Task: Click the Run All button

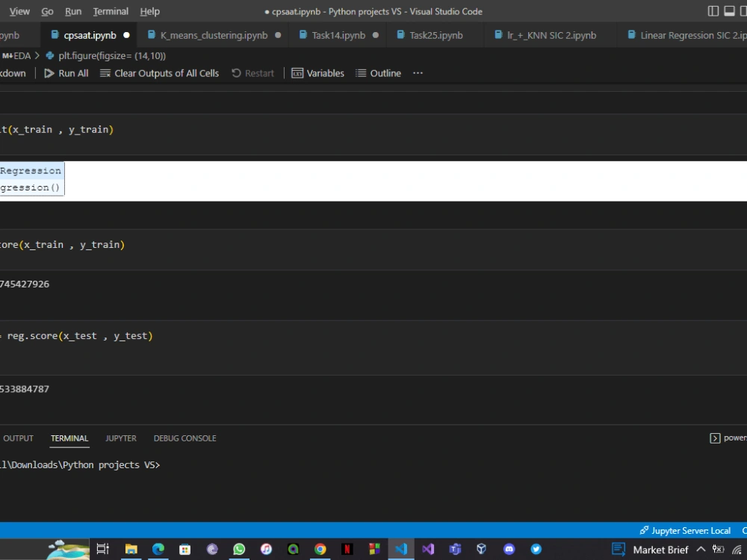Action: click(x=66, y=73)
